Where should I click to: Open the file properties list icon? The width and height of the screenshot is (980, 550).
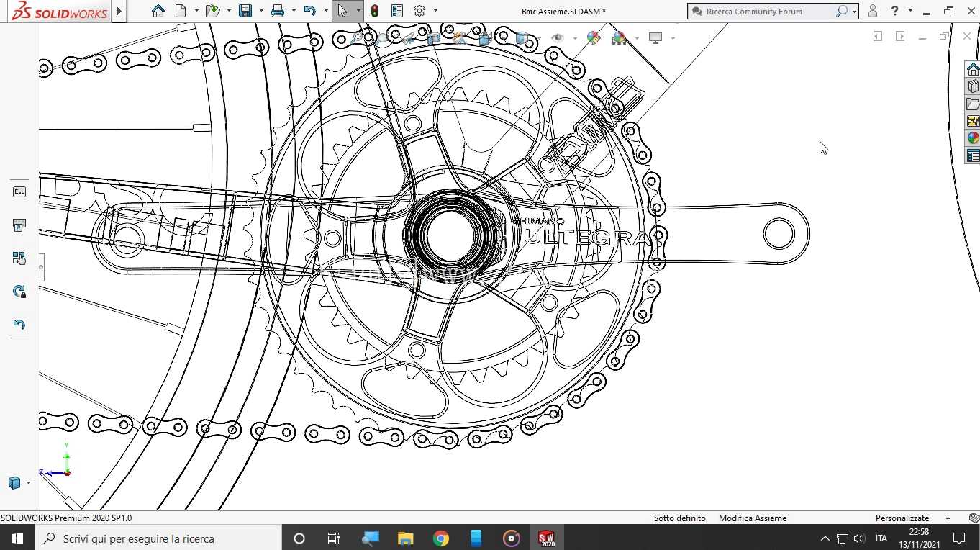pos(397,11)
